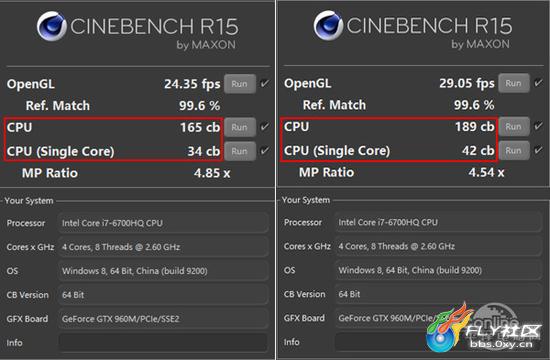The image size is (550, 360).
Task: Click the Cores x GHz field in right window
Action: click(x=438, y=246)
